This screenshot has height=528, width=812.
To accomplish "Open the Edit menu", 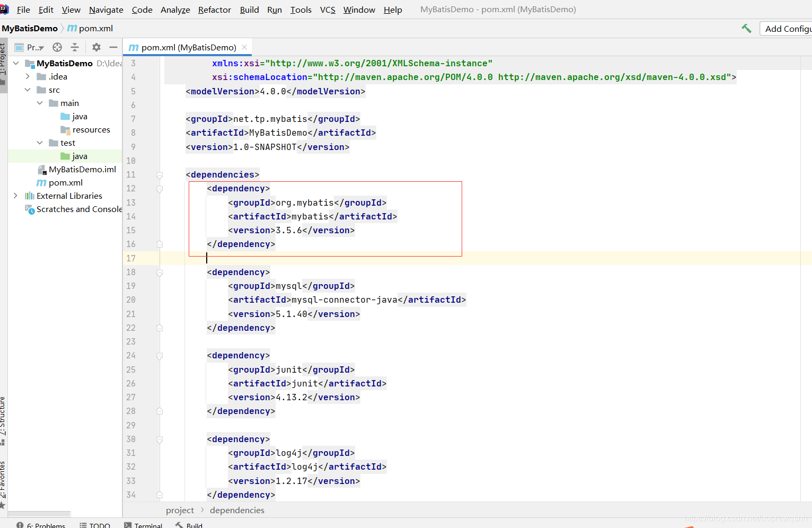I will click(46, 10).
